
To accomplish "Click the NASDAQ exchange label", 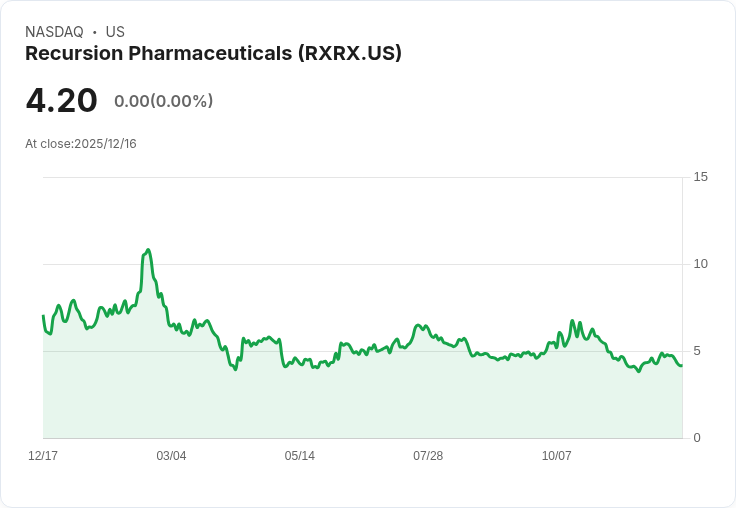I will pyautogui.click(x=54, y=32).
